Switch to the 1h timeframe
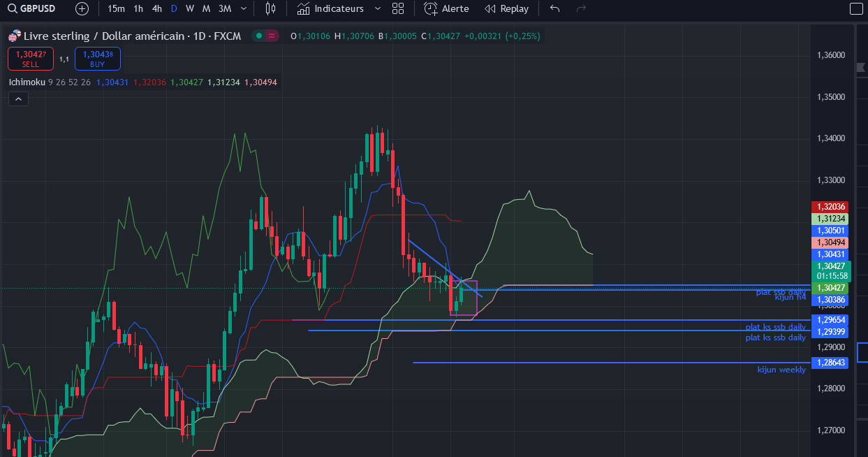Viewport: 868px width, 457px height. [x=138, y=8]
